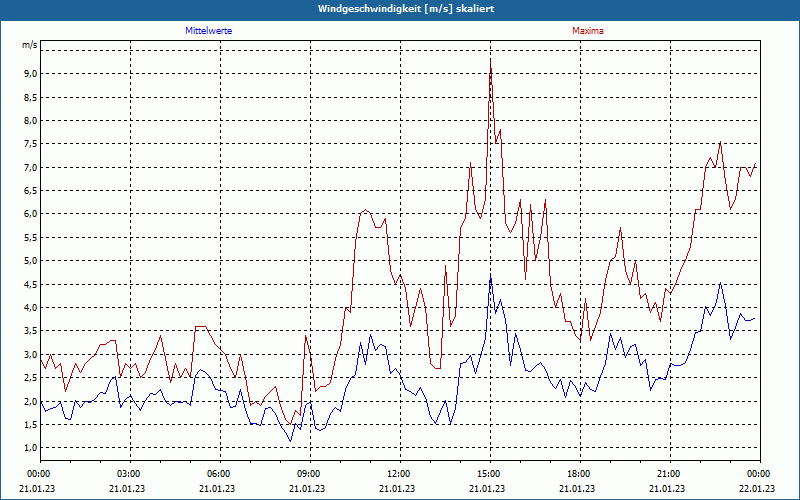Click the '6,0' y-axis label
Image resolution: width=800 pixels, height=500 pixels.
pos(31,214)
